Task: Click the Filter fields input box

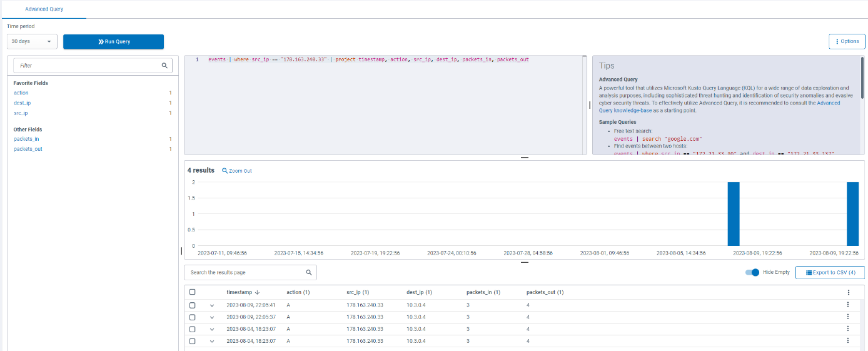Action: [87, 65]
